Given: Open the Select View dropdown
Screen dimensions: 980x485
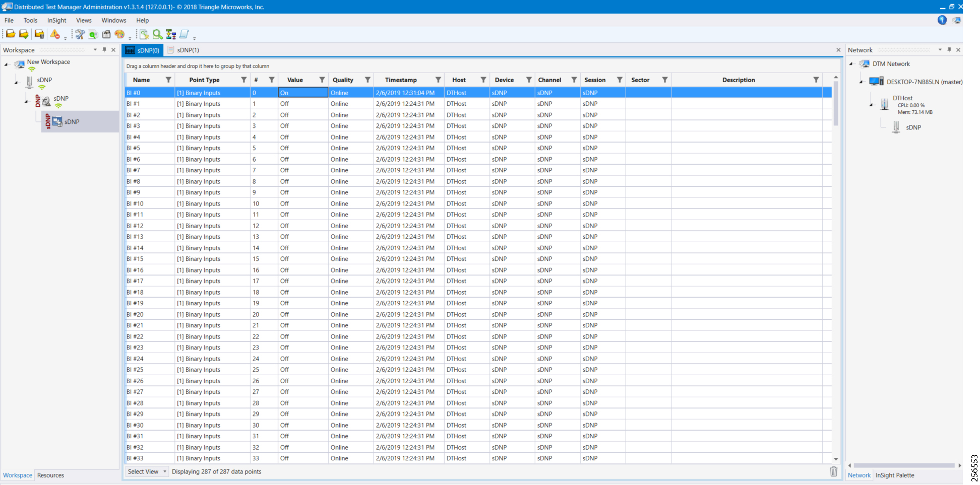Looking at the screenshot, I should coord(147,471).
